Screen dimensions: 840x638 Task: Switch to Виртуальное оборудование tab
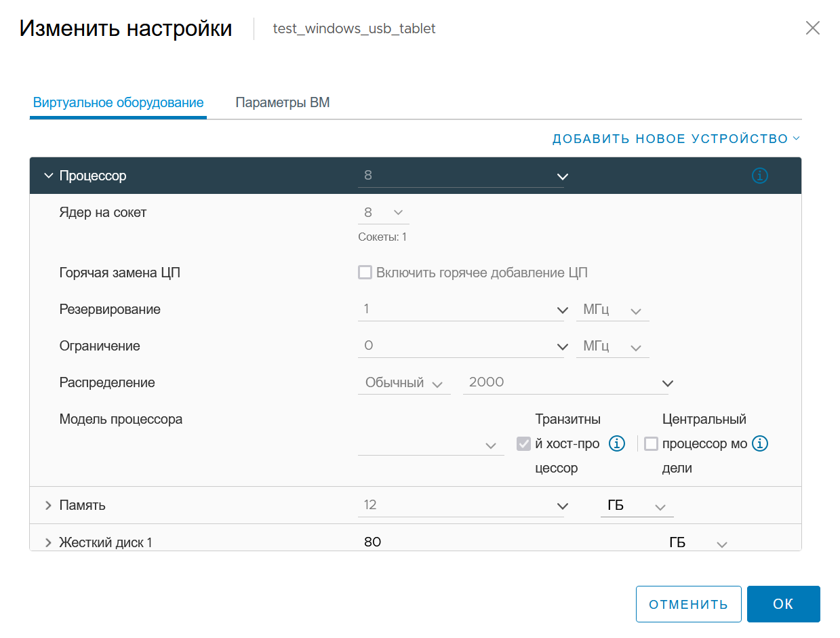(x=118, y=103)
